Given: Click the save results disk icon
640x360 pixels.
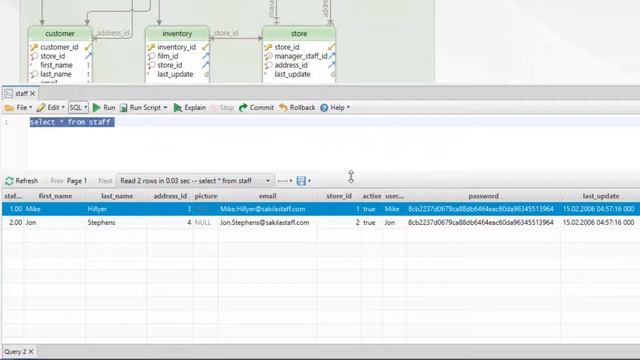Looking at the screenshot, I should click(x=301, y=181).
